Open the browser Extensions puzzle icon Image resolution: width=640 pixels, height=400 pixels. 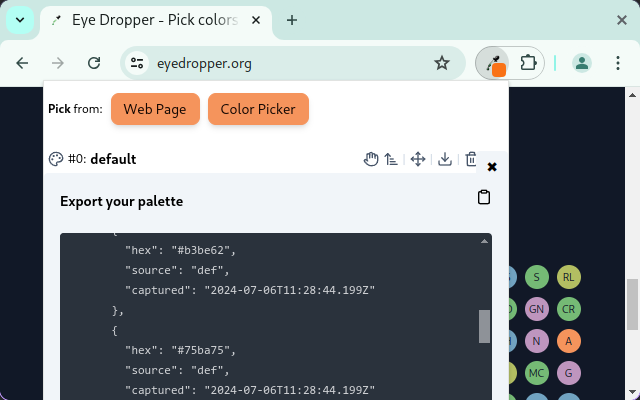(x=529, y=62)
